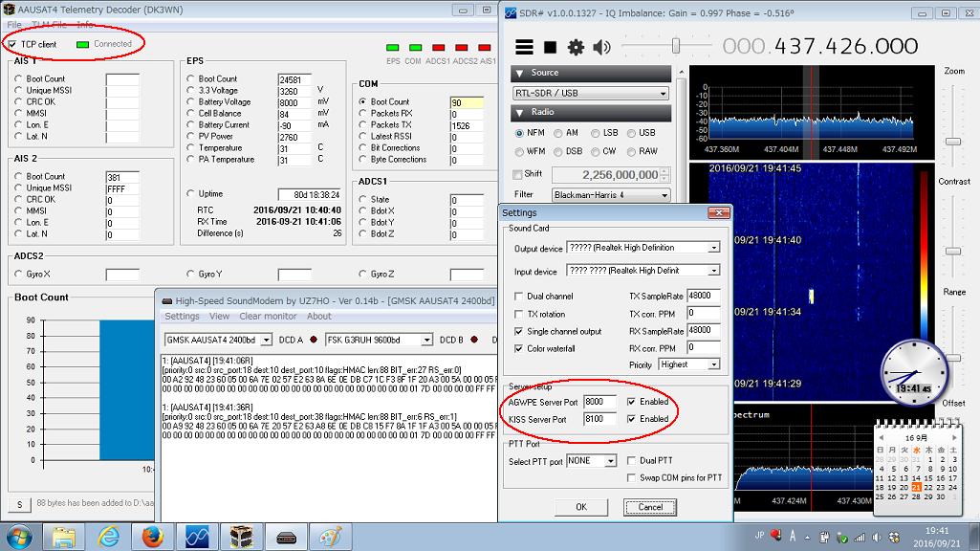Select NFM demodulation mode

click(x=519, y=133)
